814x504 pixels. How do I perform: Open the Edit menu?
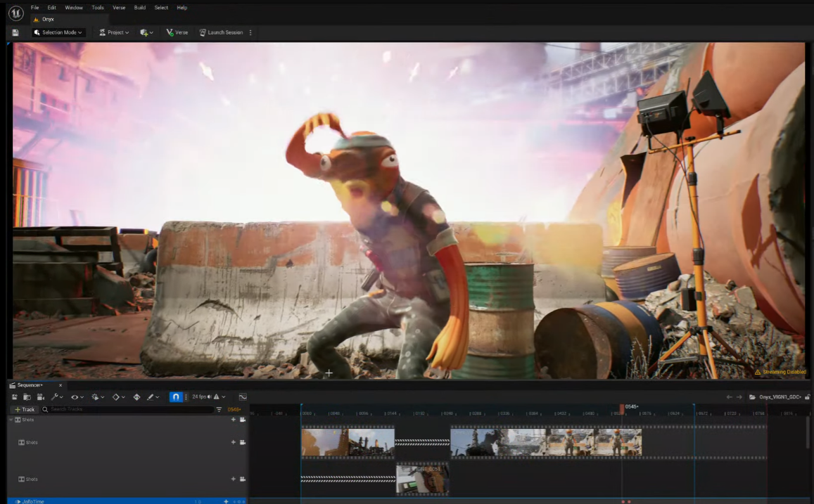pyautogui.click(x=52, y=8)
